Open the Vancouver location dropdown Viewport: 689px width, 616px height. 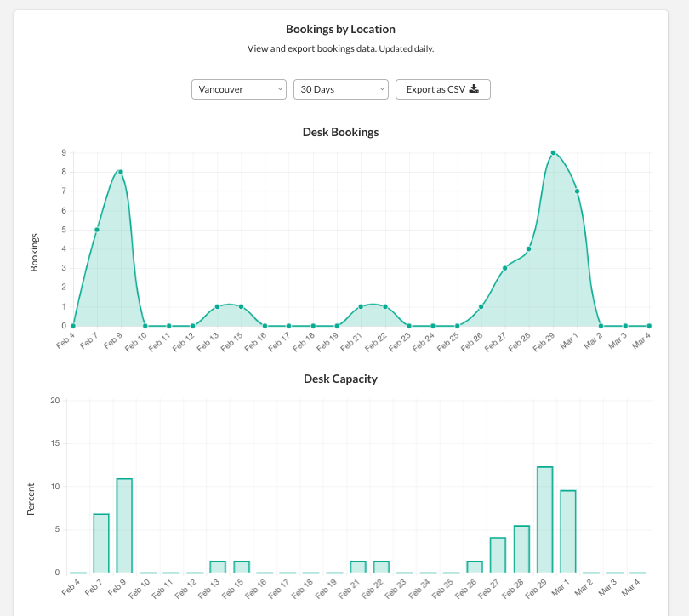pos(239,89)
